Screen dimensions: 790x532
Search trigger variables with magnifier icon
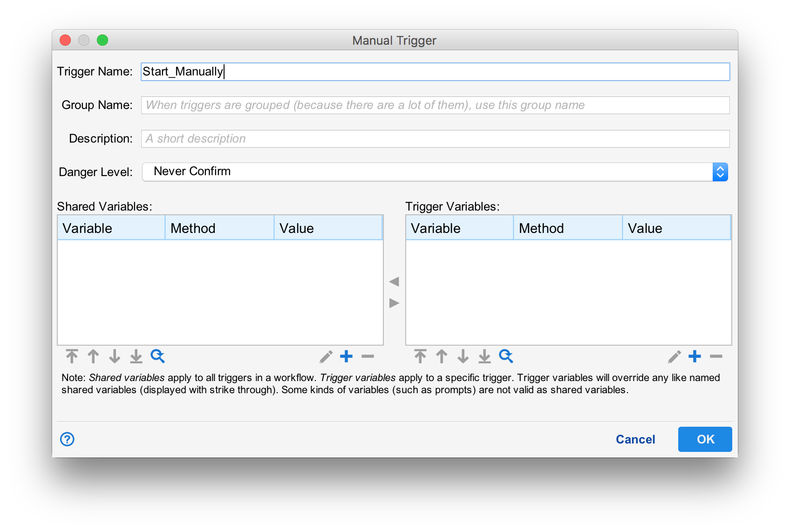pyautogui.click(x=506, y=356)
